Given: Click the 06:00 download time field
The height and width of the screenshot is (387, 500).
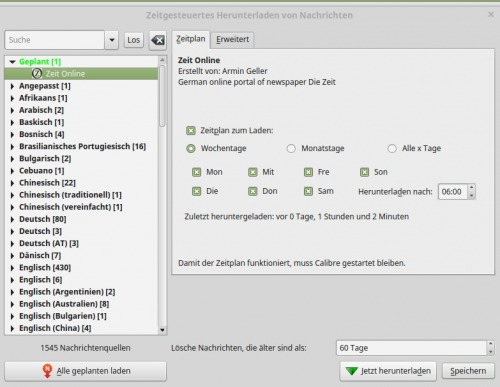Looking at the screenshot, I should pyautogui.click(x=453, y=192).
